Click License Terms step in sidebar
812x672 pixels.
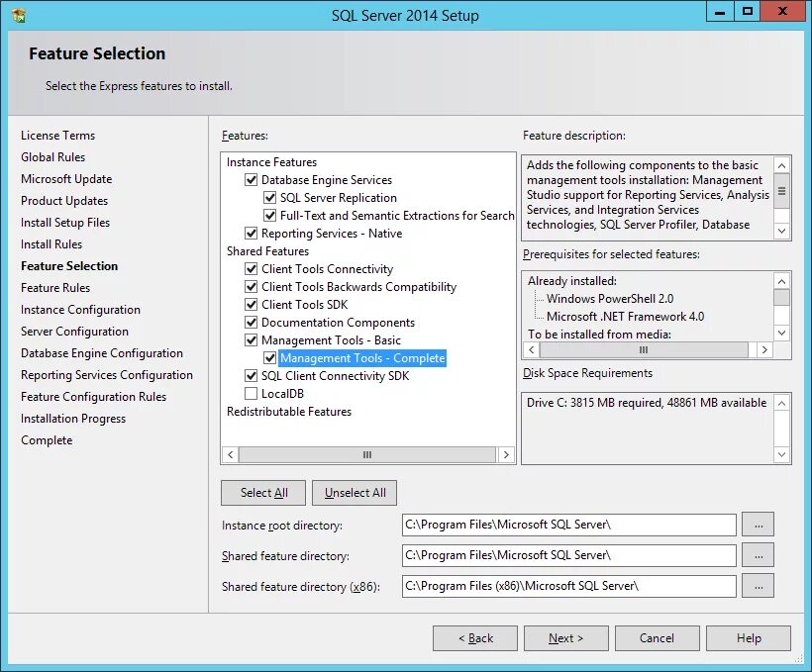point(58,136)
